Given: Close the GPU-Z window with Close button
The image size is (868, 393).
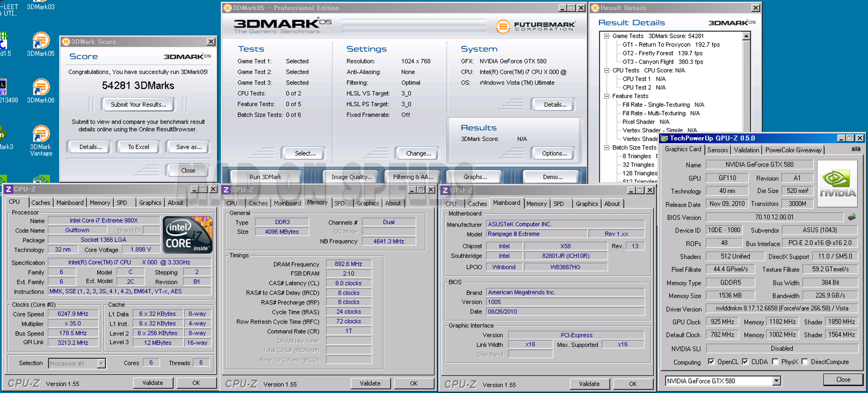Looking at the screenshot, I should click(843, 379).
